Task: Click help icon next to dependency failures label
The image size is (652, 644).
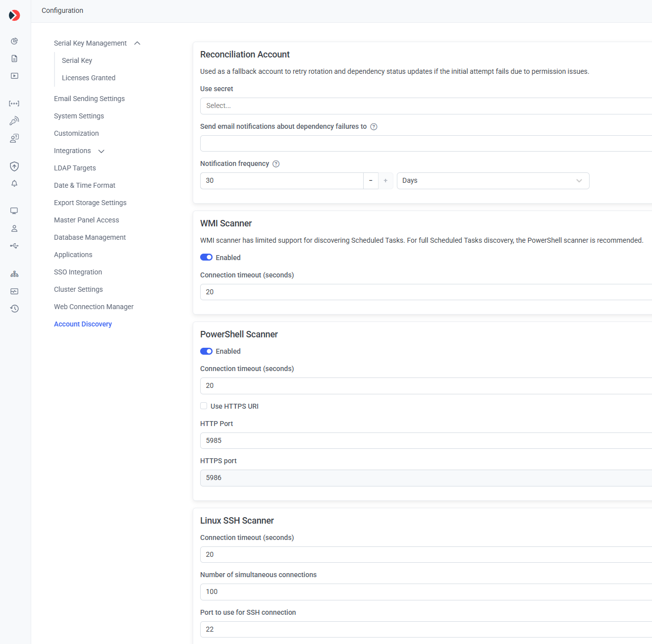Action: [374, 127]
